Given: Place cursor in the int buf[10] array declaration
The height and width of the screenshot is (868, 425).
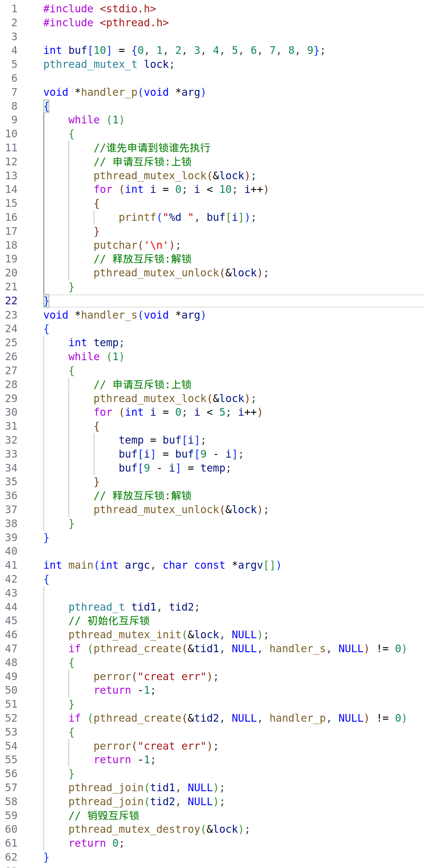Looking at the screenshot, I should [x=184, y=51].
